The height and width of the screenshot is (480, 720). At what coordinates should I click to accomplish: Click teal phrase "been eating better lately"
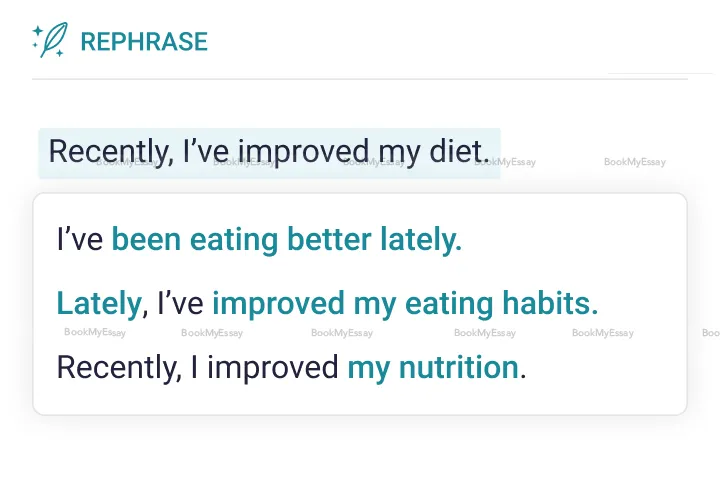click(286, 240)
